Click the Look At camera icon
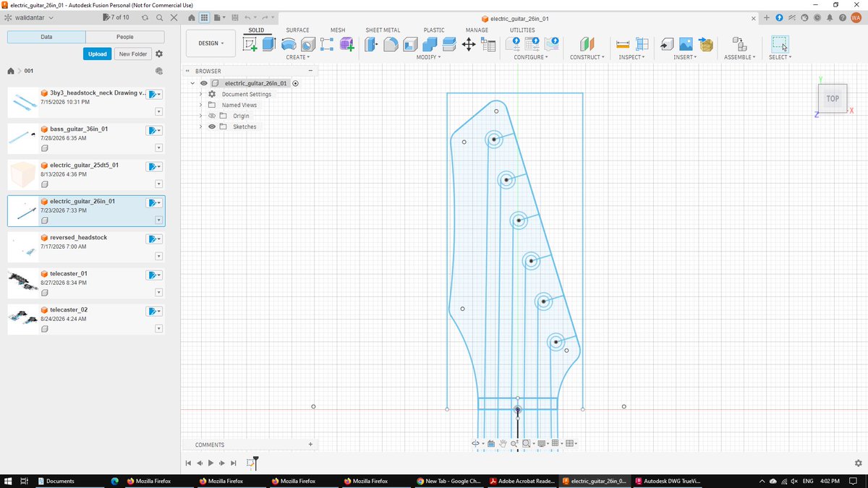The width and height of the screenshot is (868, 488). click(x=490, y=443)
